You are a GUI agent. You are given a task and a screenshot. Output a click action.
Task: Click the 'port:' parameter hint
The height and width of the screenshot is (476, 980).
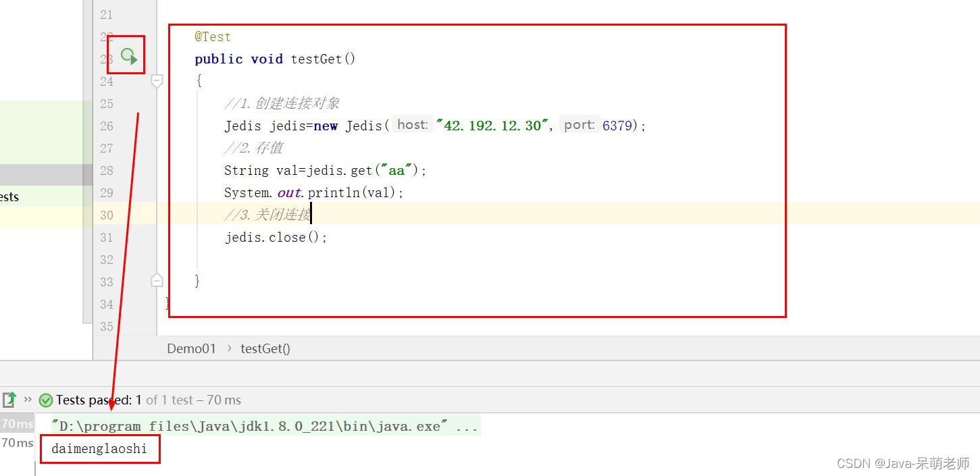click(579, 124)
